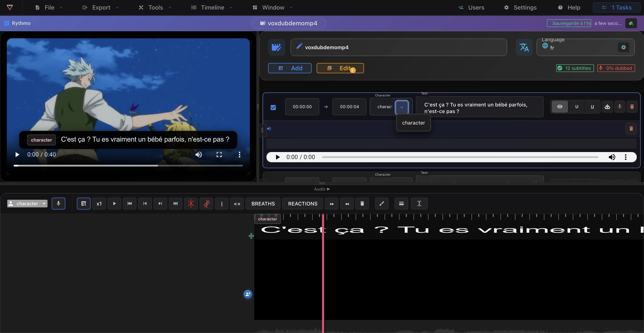Click the 12 subtitles status badge
The image size is (644, 333).
(575, 68)
